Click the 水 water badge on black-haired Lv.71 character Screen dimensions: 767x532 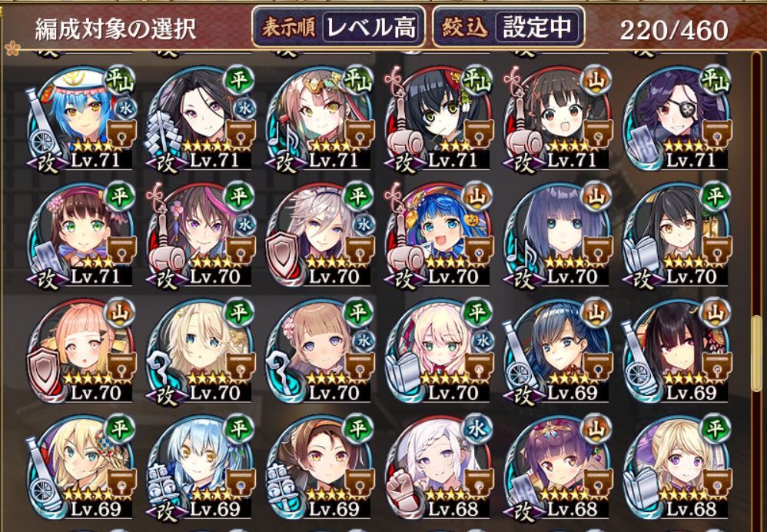[x=244, y=108]
